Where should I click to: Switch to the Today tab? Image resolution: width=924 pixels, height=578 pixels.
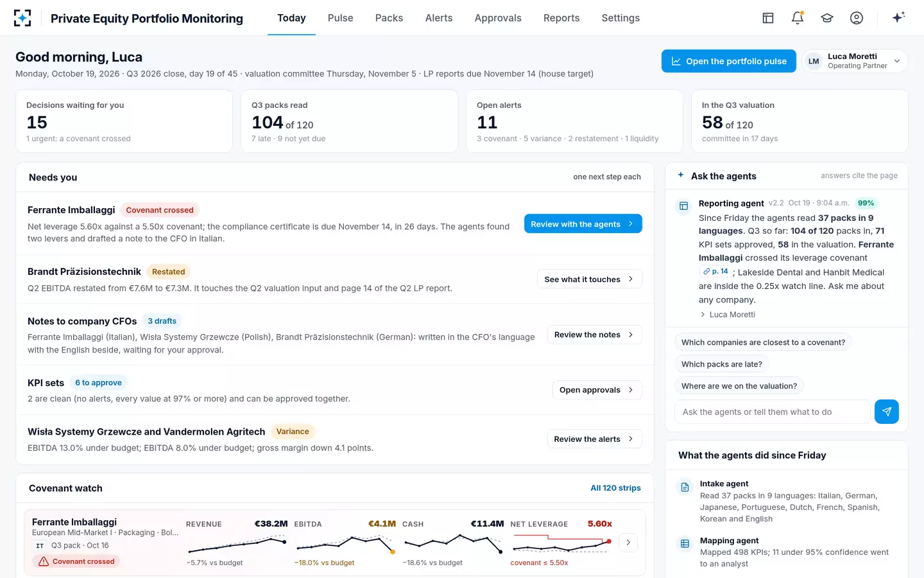[x=291, y=18]
